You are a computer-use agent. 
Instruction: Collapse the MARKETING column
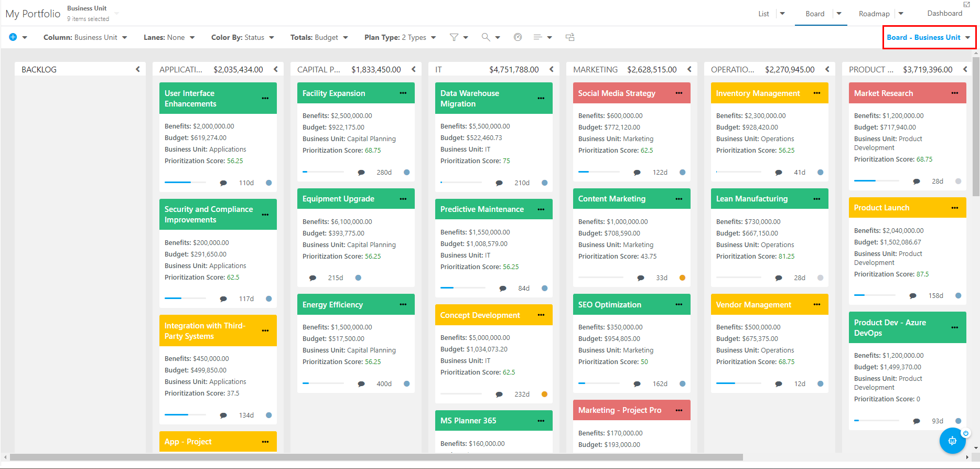coord(690,69)
